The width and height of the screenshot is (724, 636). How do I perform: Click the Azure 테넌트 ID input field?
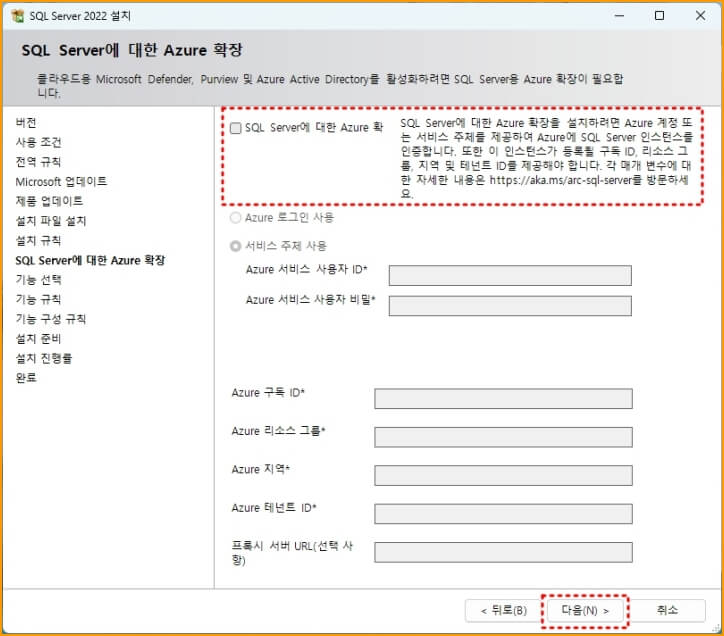(503, 514)
